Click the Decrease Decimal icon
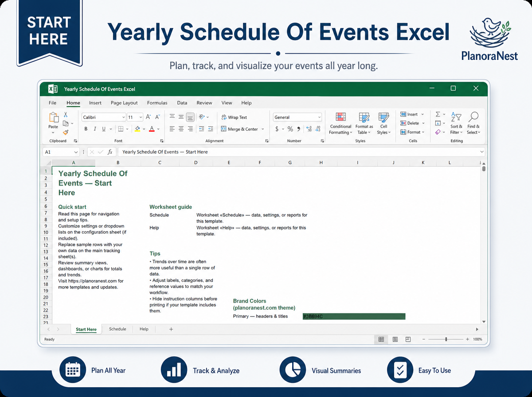This screenshot has height=397, width=532. [318, 129]
